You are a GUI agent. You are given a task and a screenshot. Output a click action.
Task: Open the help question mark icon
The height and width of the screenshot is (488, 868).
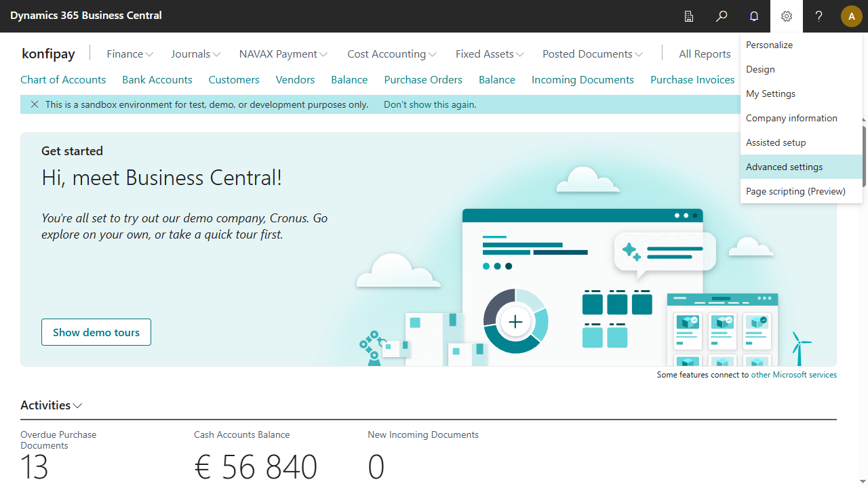819,16
